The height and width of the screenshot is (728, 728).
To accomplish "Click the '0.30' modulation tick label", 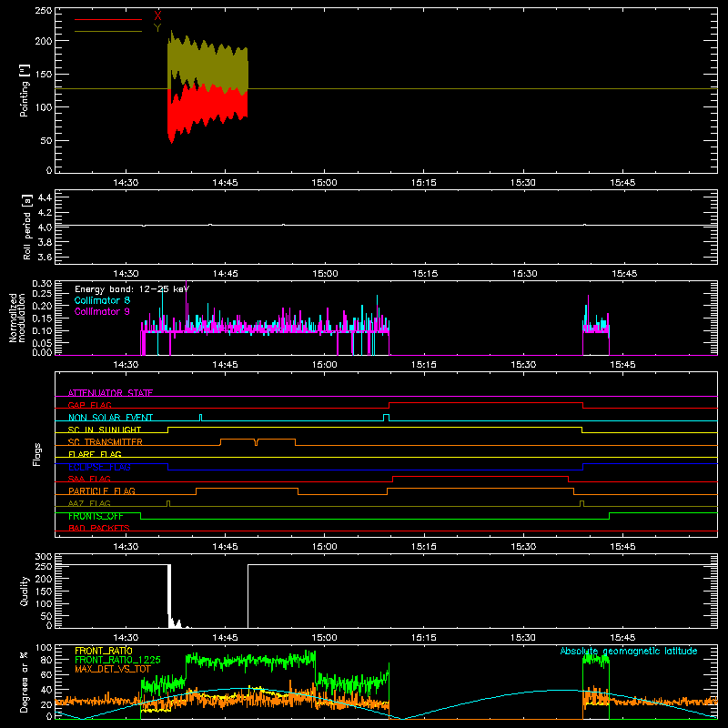I will point(42,284).
